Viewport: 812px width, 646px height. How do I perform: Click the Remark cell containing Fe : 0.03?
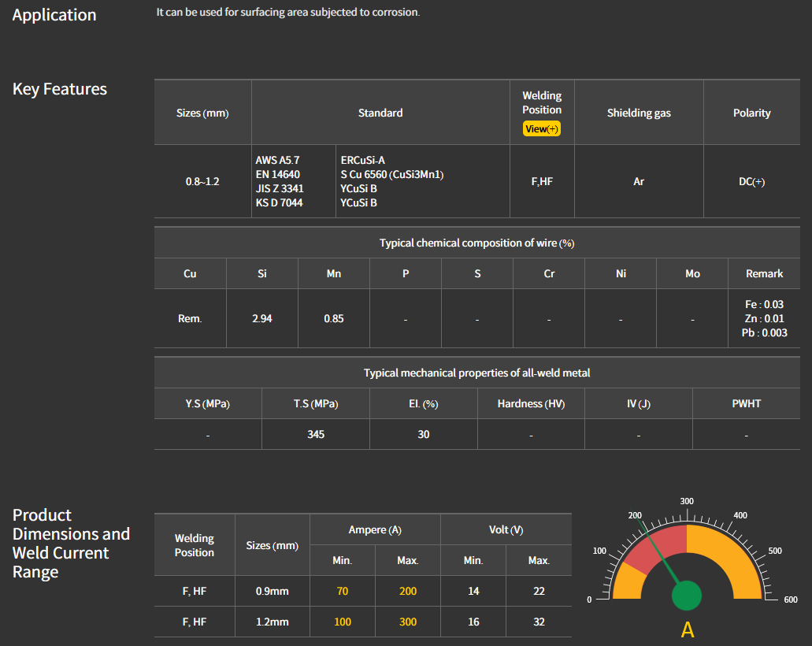click(764, 304)
